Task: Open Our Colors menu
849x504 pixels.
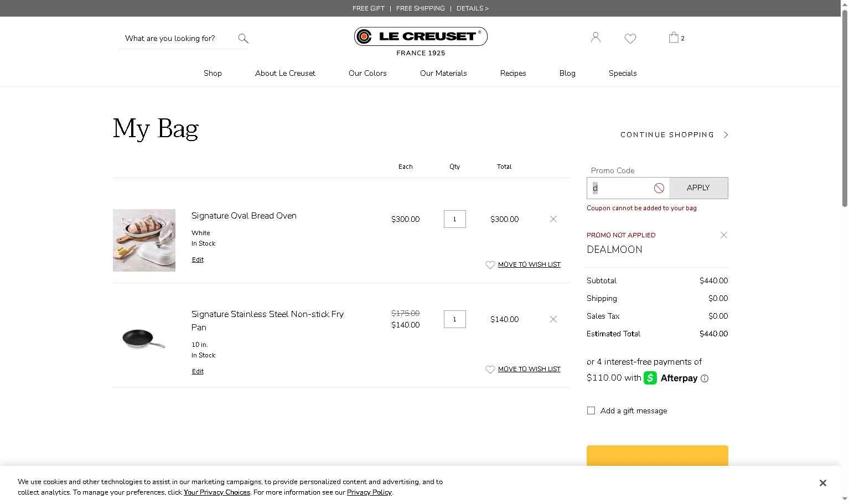Action: point(367,73)
